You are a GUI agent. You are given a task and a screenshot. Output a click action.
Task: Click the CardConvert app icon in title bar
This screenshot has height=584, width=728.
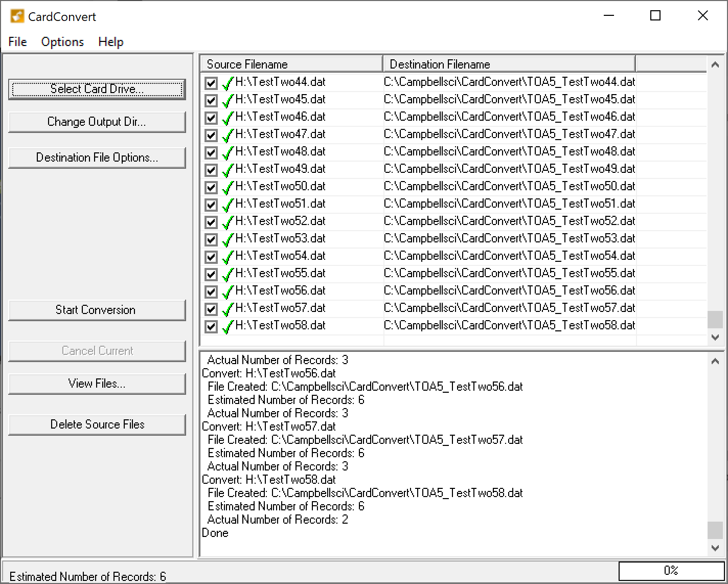click(17, 16)
